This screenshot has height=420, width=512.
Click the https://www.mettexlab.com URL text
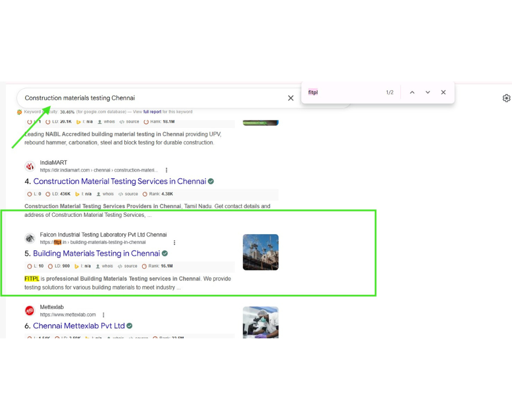click(x=68, y=315)
